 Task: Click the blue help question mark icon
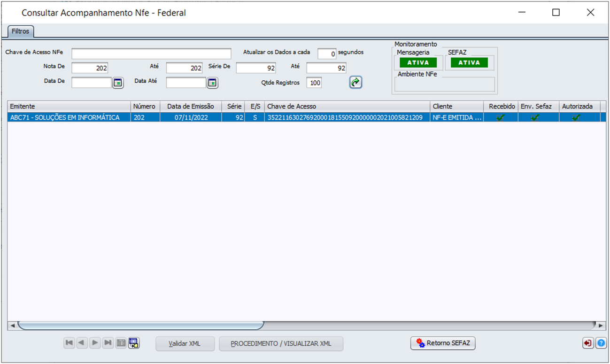[601, 343]
